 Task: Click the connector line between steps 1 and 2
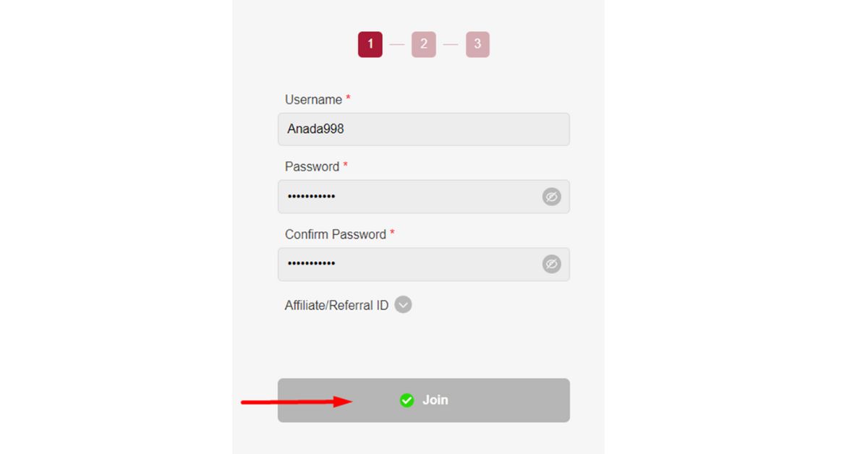point(396,45)
